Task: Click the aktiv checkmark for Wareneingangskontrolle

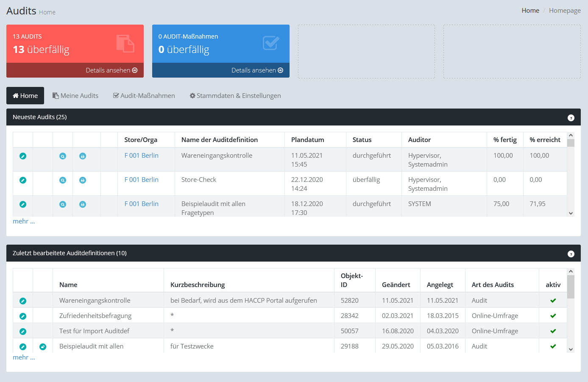Action: coord(553,301)
